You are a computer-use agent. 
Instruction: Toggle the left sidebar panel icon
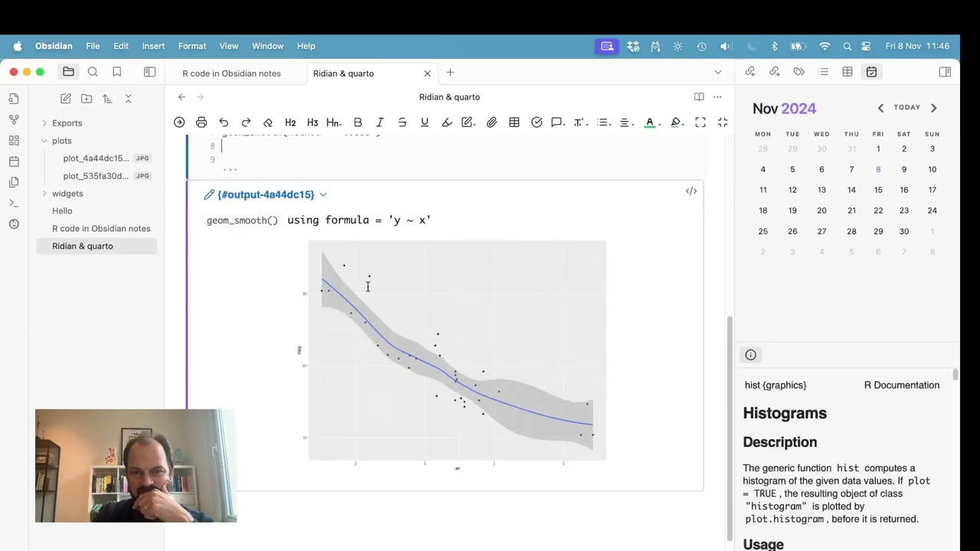tap(150, 72)
